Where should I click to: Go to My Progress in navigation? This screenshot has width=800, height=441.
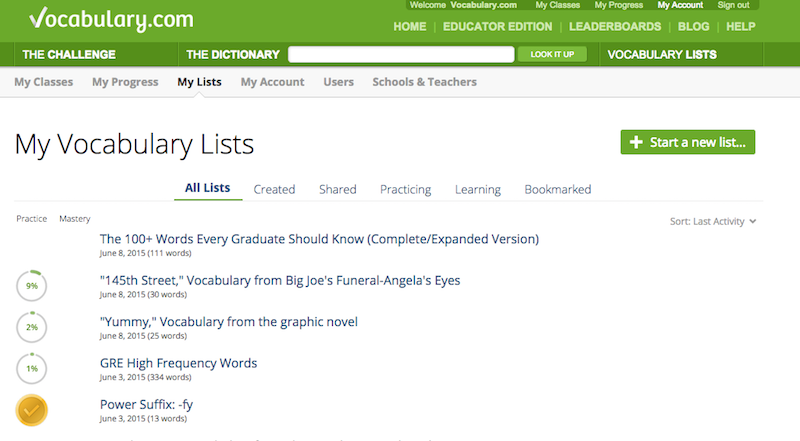pyautogui.click(x=125, y=82)
